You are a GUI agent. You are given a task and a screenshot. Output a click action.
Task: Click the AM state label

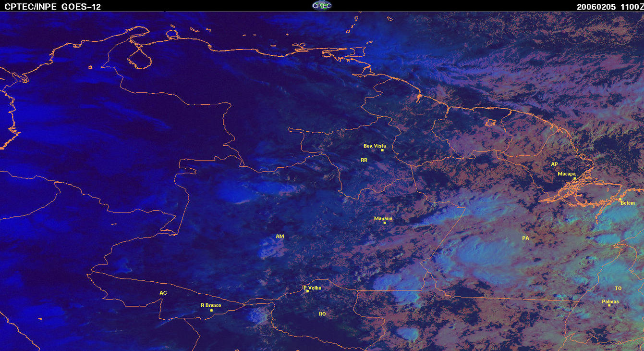(279, 237)
